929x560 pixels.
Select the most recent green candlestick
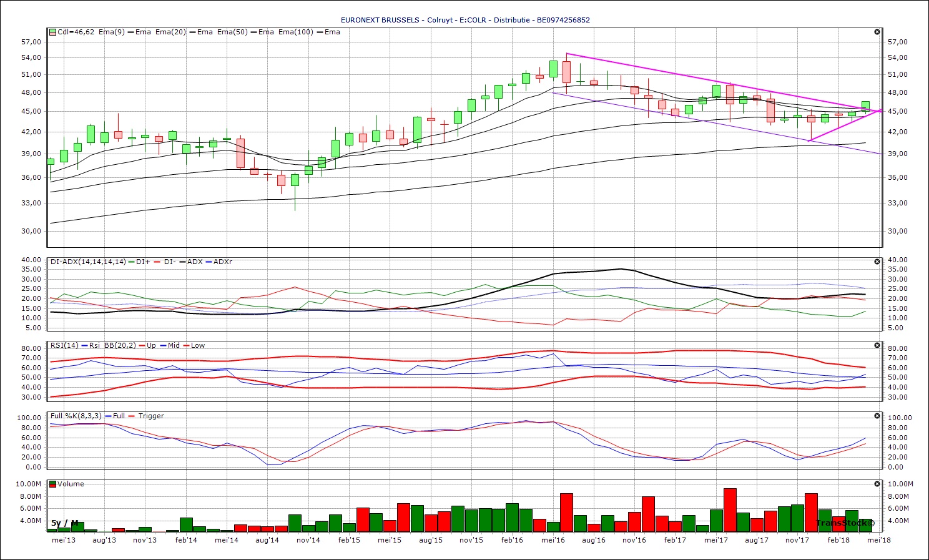pos(865,106)
